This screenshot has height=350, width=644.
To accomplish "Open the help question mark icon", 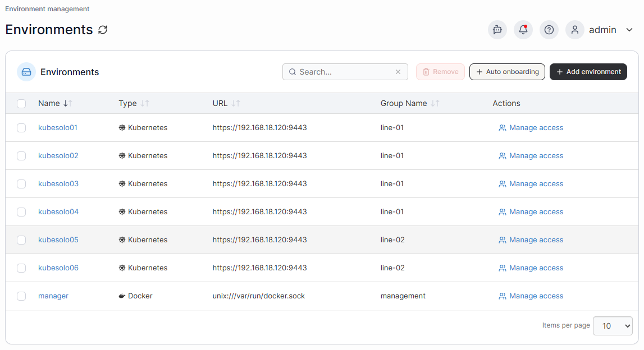I will point(549,30).
